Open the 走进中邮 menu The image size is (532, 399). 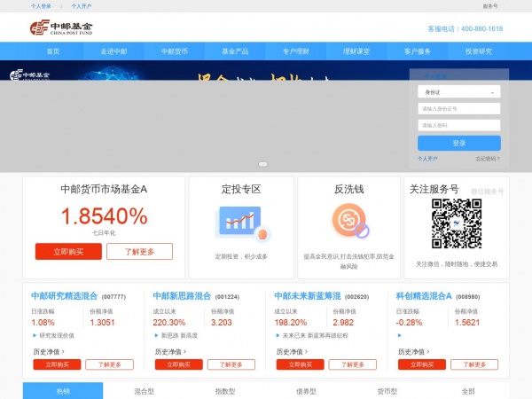(113, 51)
